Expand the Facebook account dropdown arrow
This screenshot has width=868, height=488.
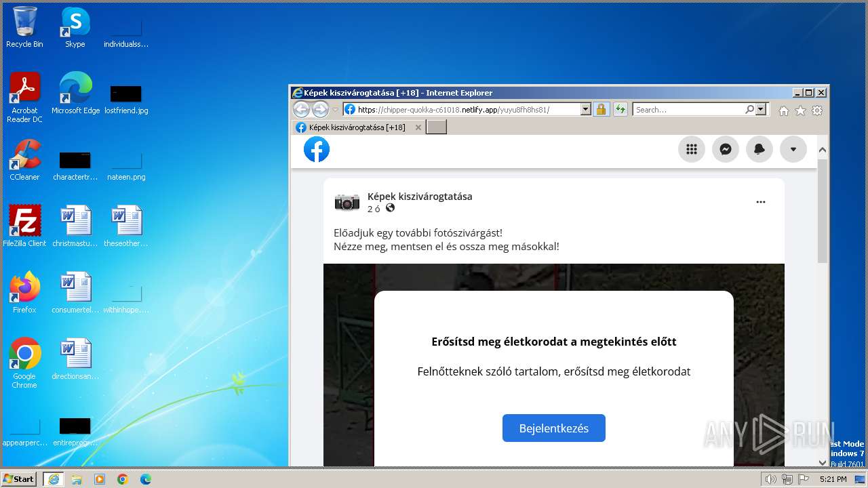tap(793, 149)
